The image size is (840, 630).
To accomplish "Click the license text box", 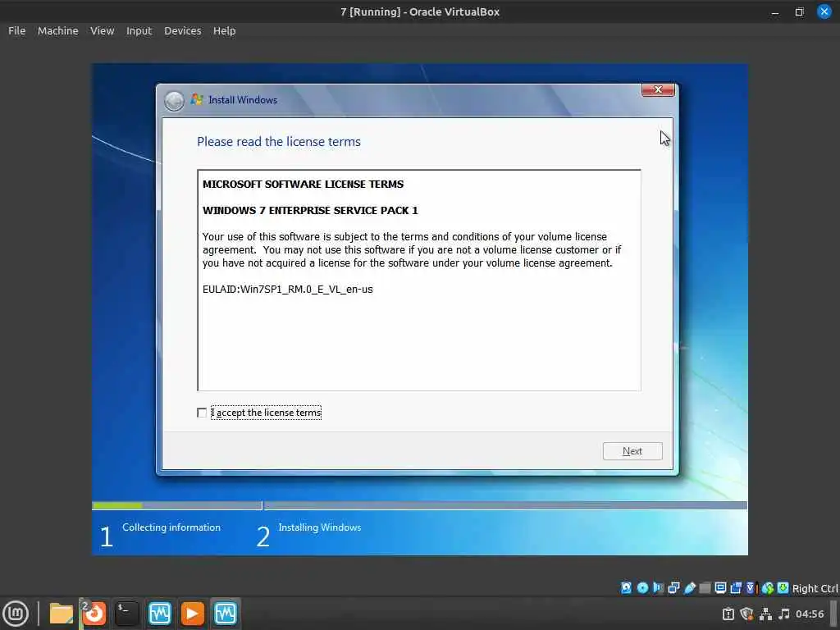I will (419, 281).
